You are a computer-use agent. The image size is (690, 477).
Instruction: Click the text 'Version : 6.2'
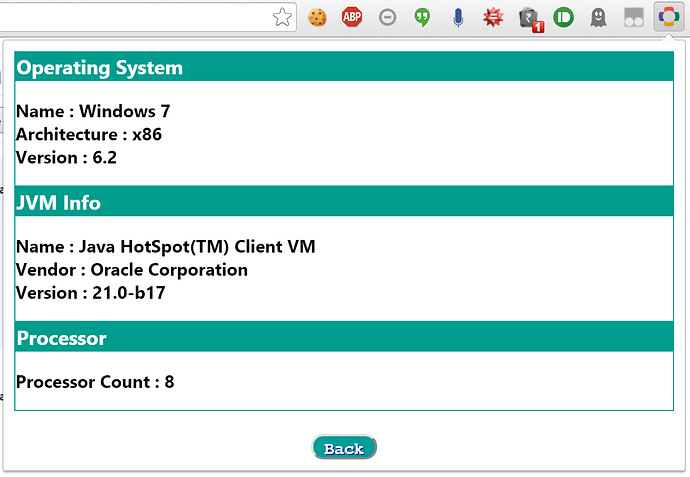pyautogui.click(x=66, y=158)
